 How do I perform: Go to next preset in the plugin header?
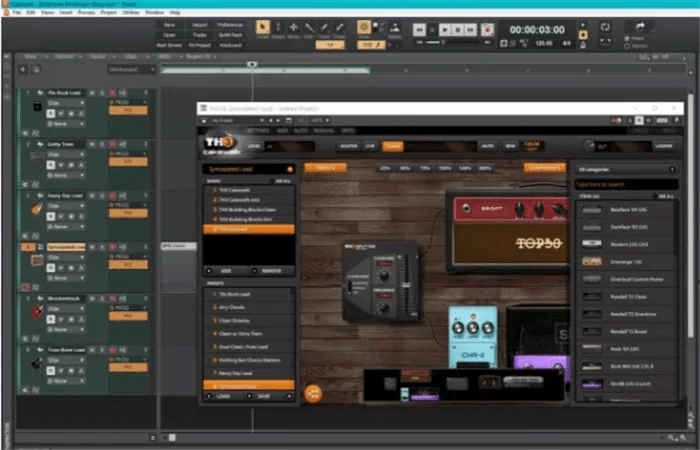278,121
